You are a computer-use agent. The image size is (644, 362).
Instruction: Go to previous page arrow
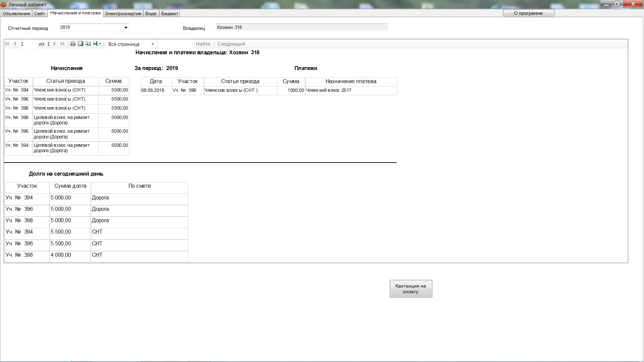click(x=15, y=44)
